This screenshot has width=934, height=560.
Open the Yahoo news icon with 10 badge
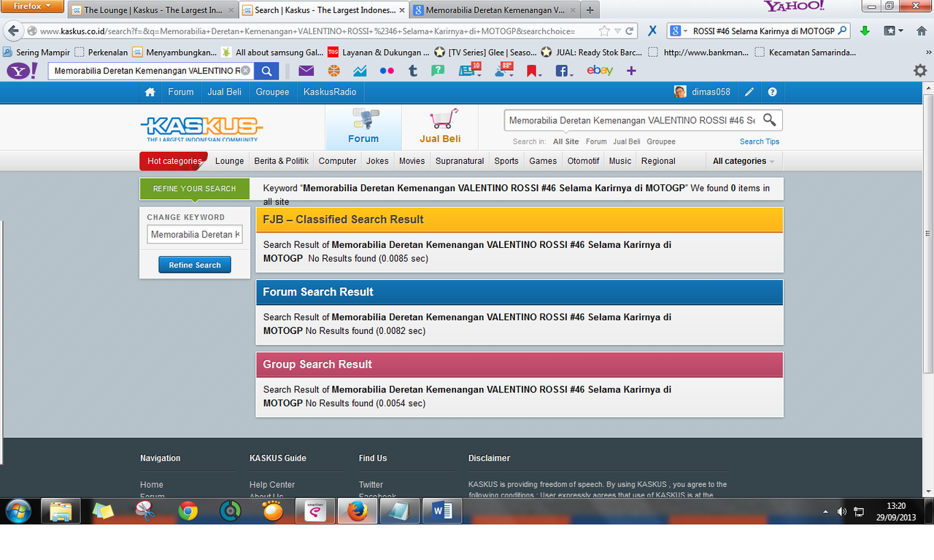point(469,70)
